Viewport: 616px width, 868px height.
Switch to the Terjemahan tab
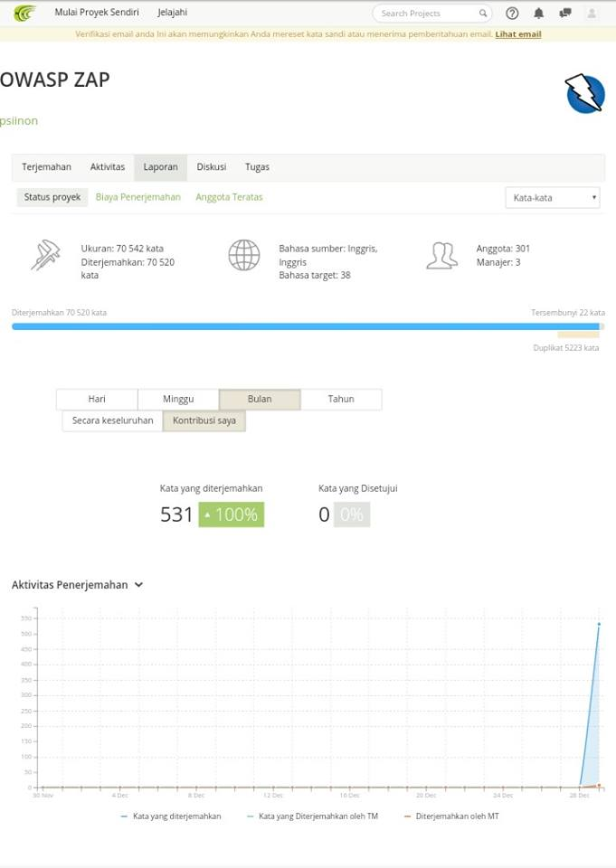[46, 167]
